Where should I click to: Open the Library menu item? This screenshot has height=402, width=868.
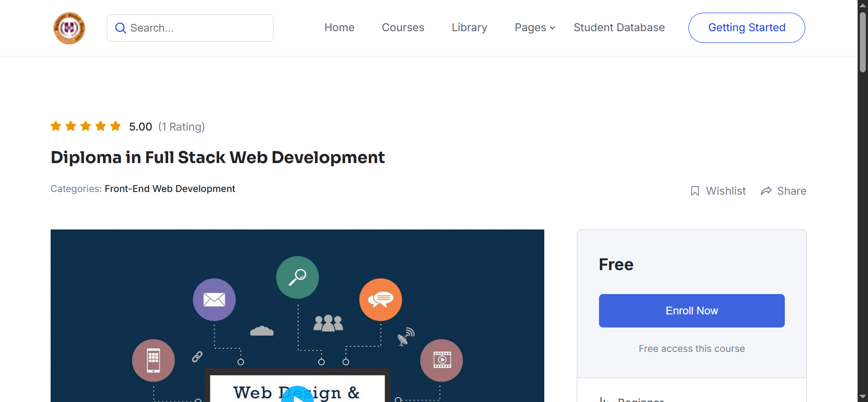point(469,28)
